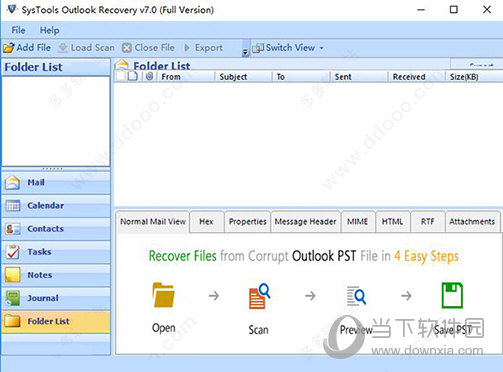Screen dimensions: 503x372
Task: Sort by the Sent column header
Action: tap(359, 77)
